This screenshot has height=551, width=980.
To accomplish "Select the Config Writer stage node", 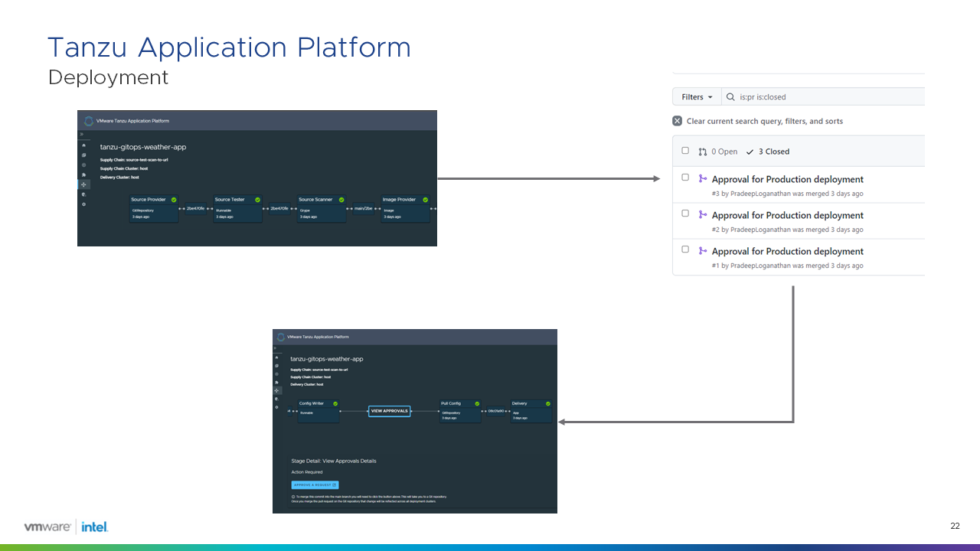I will (318, 411).
